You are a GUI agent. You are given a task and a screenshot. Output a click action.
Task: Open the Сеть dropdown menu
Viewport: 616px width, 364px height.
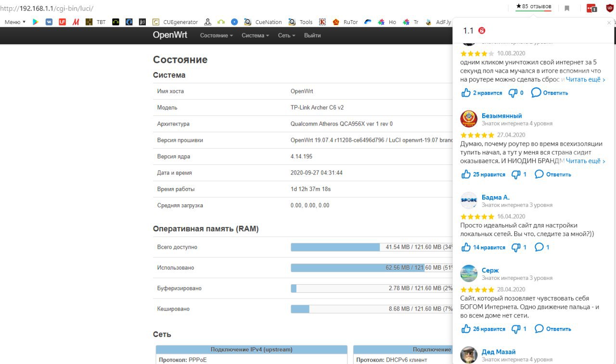(286, 36)
